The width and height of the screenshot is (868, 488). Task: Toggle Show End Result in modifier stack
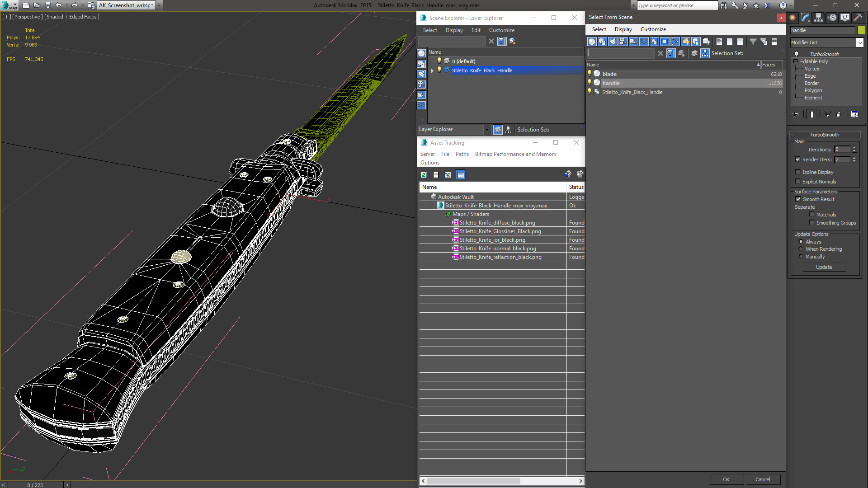(812, 114)
